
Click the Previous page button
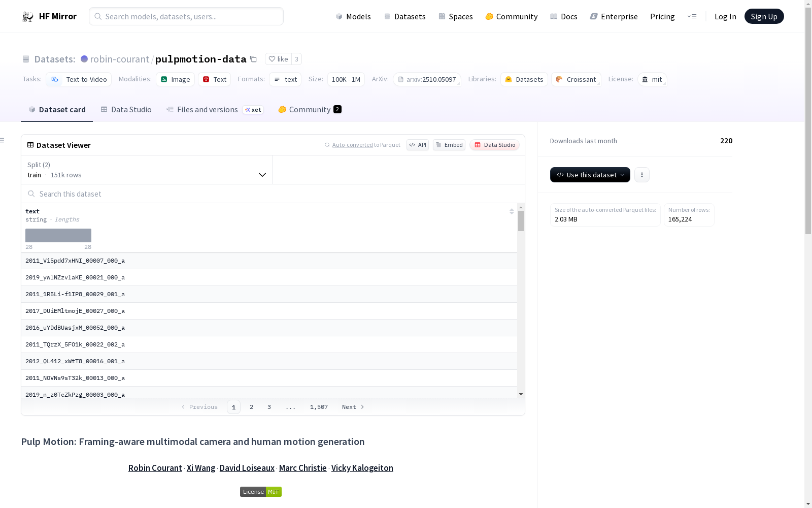199,407
